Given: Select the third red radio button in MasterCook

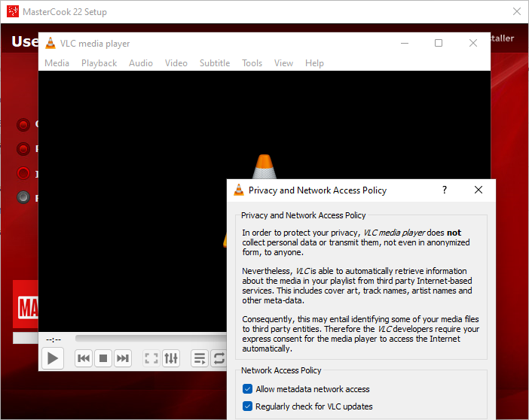Looking at the screenshot, I should coord(23,173).
